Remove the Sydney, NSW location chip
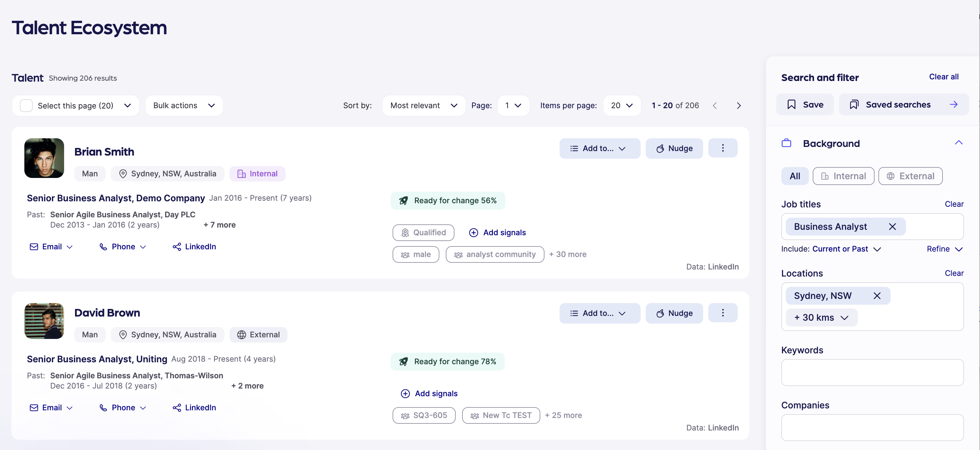The width and height of the screenshot is (980, 450). 877,296
